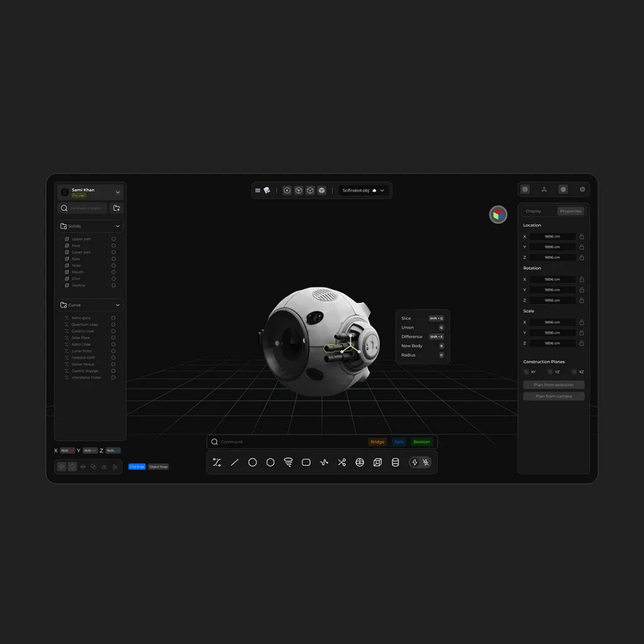Expand the Sami Khan account dropdown
Screen dimensions: 644x644
(117, 193)
